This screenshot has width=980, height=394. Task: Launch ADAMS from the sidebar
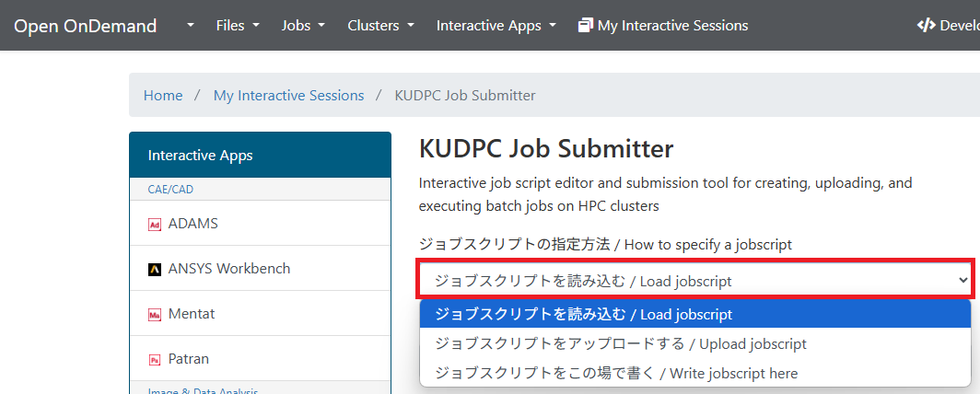[x=260, y=224]
